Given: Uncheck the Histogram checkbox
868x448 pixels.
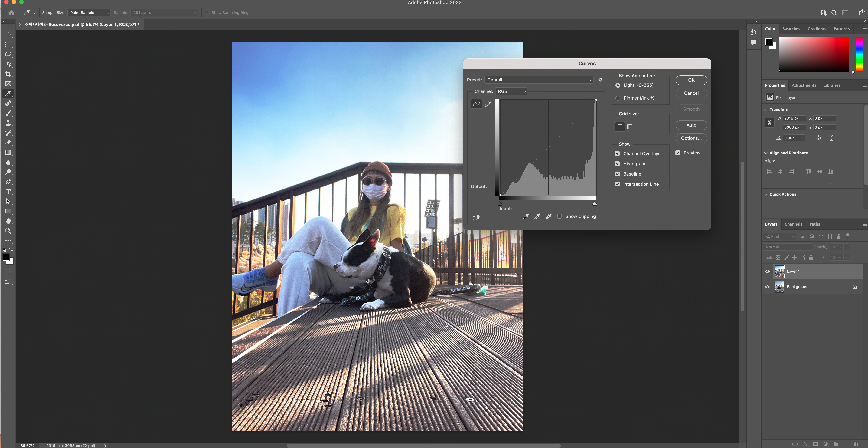Looking at the screenshot, I should [617, 164].
